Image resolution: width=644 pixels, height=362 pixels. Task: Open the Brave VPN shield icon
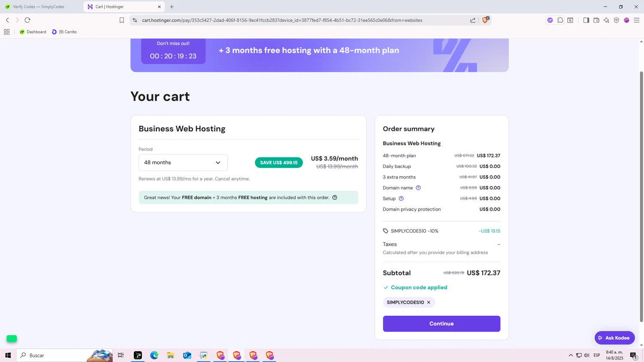617,20
